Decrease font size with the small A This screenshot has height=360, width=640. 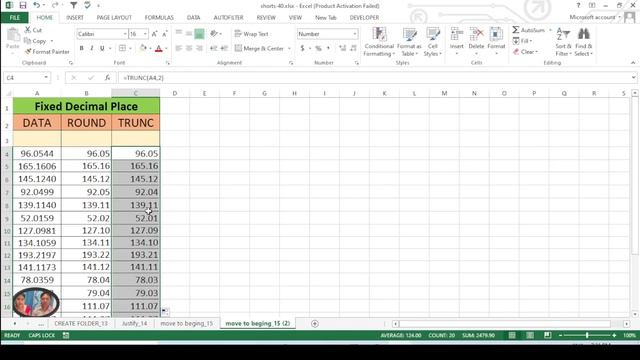click(x=164, y=34)
